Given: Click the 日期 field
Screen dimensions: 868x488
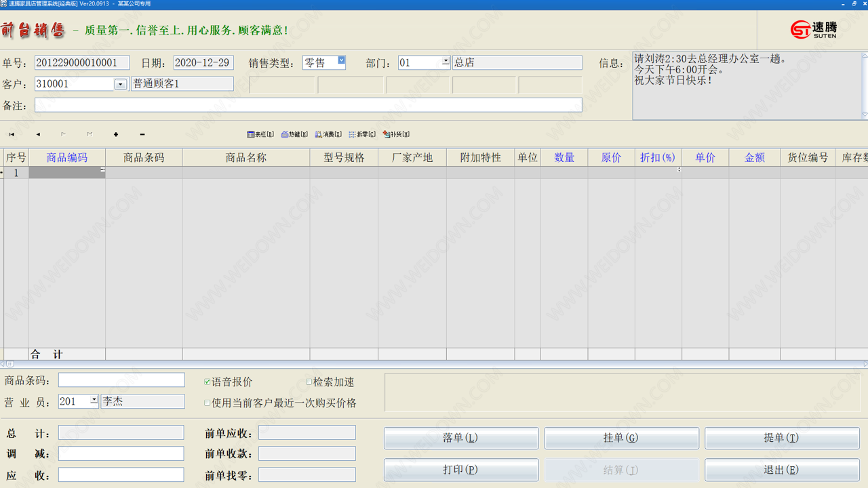Looking at the screenshot, I should 203,62.
